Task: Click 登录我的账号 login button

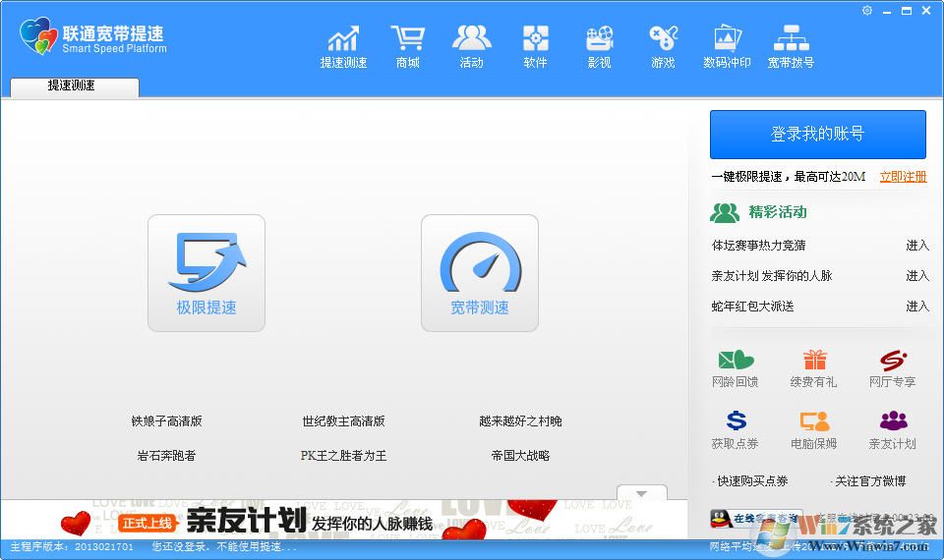Action: (817, 135)
